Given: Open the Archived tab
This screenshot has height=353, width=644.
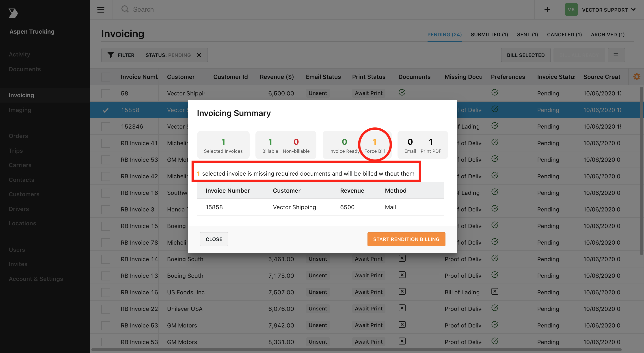Looking at the screenshot, I should pos(607,34).
